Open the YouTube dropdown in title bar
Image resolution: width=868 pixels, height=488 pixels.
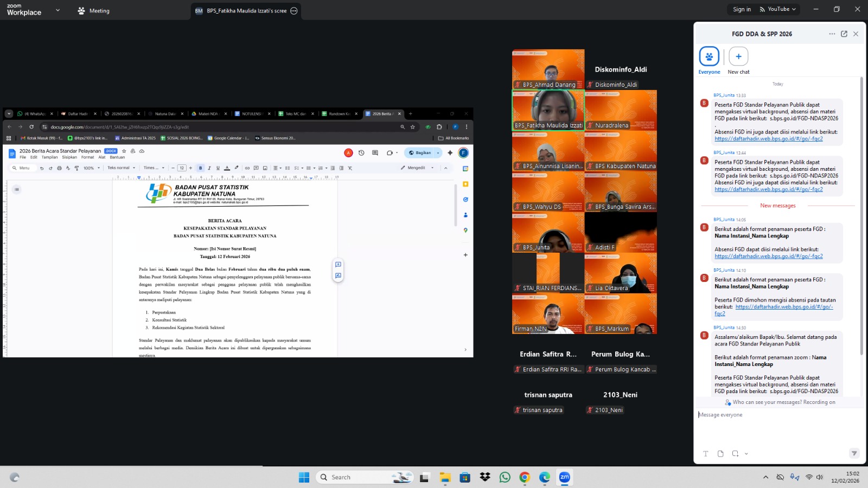(778, 9)
